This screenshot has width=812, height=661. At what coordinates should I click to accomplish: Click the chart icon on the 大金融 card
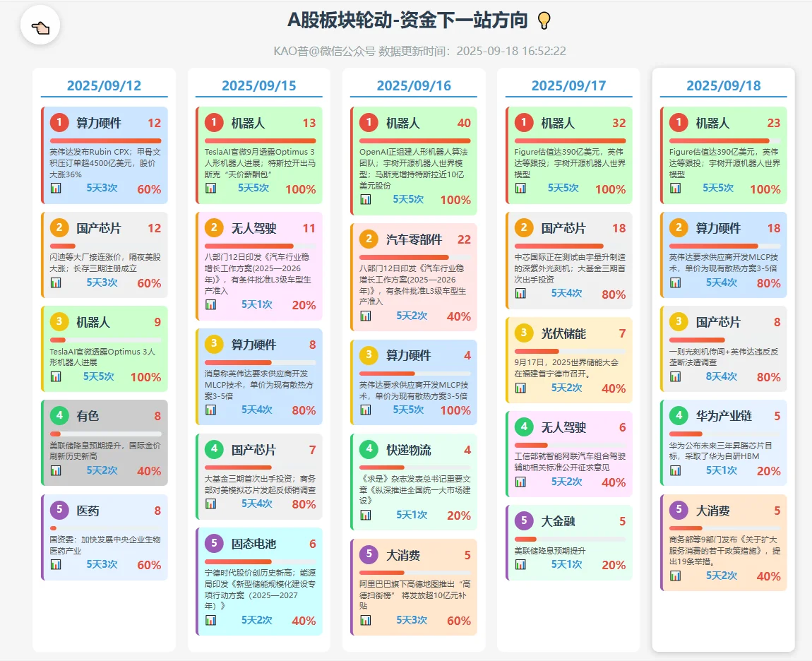pos(519,564)
